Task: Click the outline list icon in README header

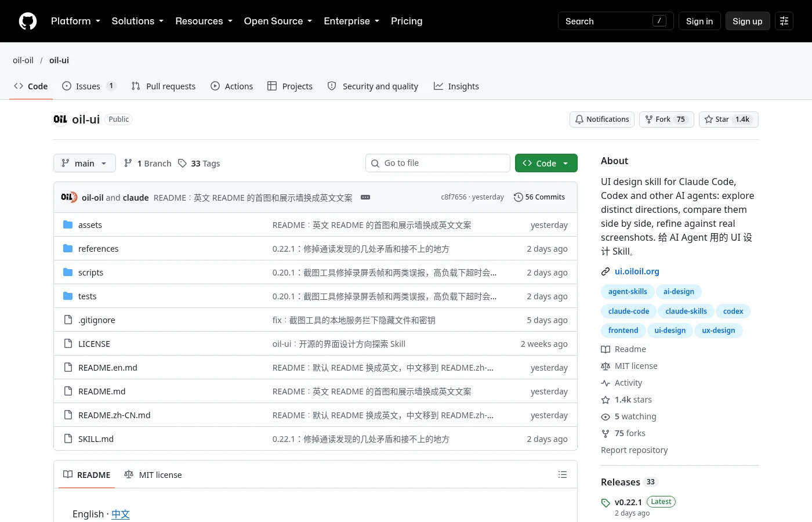Action: pyautogui.click(x=562, y=474)
